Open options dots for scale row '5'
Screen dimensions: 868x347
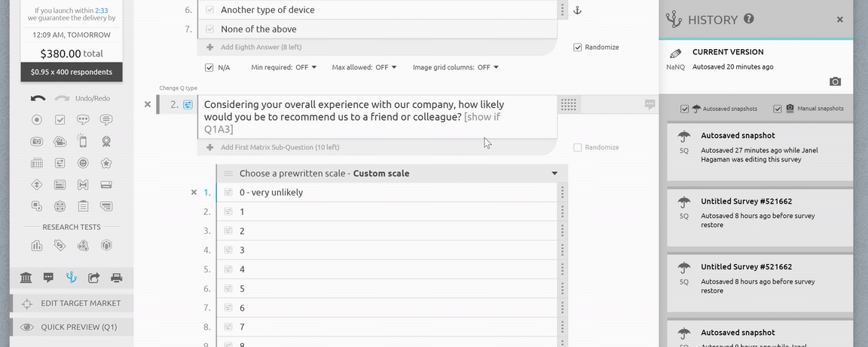pos(562,288)
